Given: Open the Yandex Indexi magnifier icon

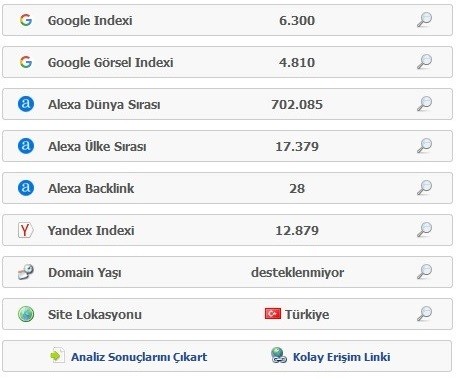Looking at the screenshot, I should point(424,230).
